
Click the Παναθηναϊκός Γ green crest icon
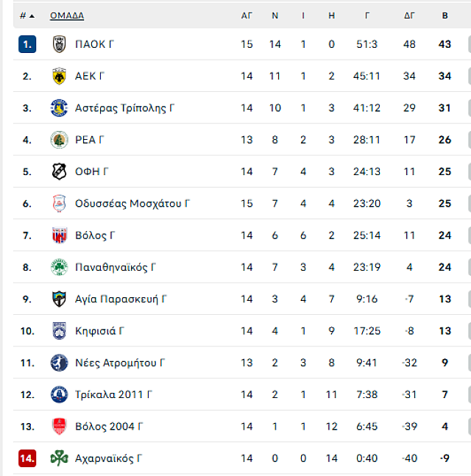coord(59,267)
